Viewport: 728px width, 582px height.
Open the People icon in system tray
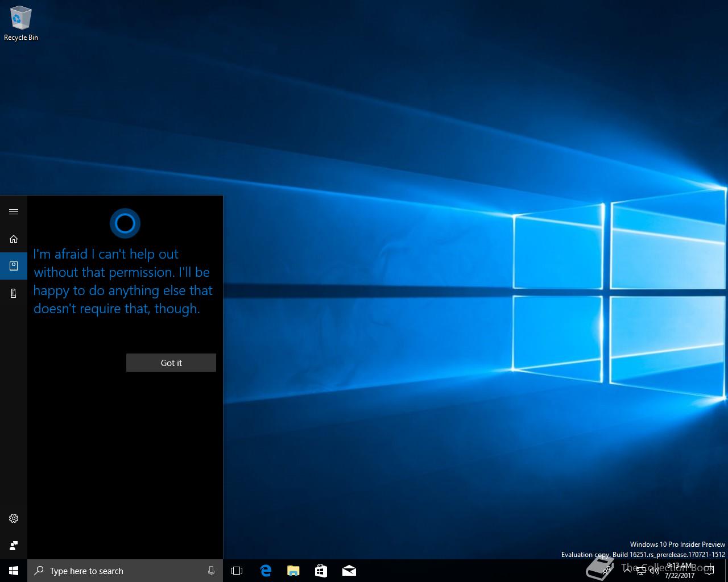tap(607, 571)
